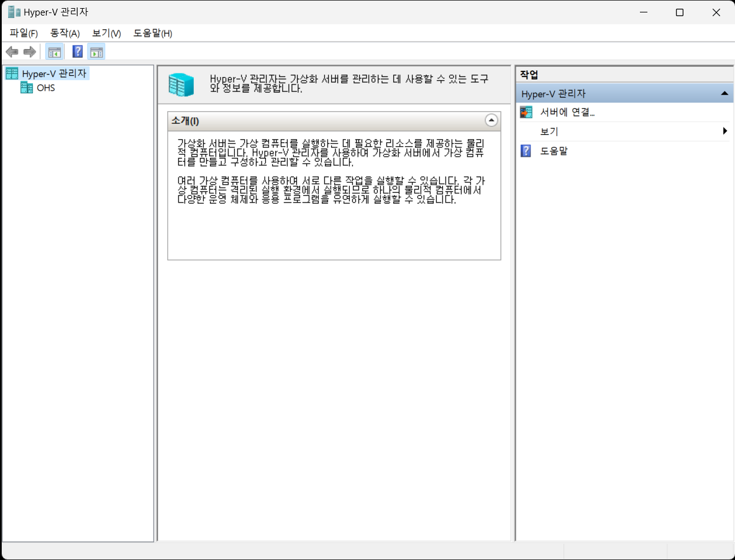735x560 pixels.
Task: Click the paragraph starting '여러 가상 컴퓨터를 사용하여'
Action: click(x=331, y=190)
